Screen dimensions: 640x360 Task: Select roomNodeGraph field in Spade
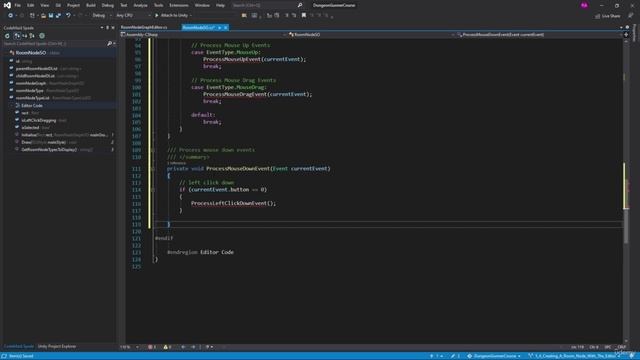click(x=31, y=83)
